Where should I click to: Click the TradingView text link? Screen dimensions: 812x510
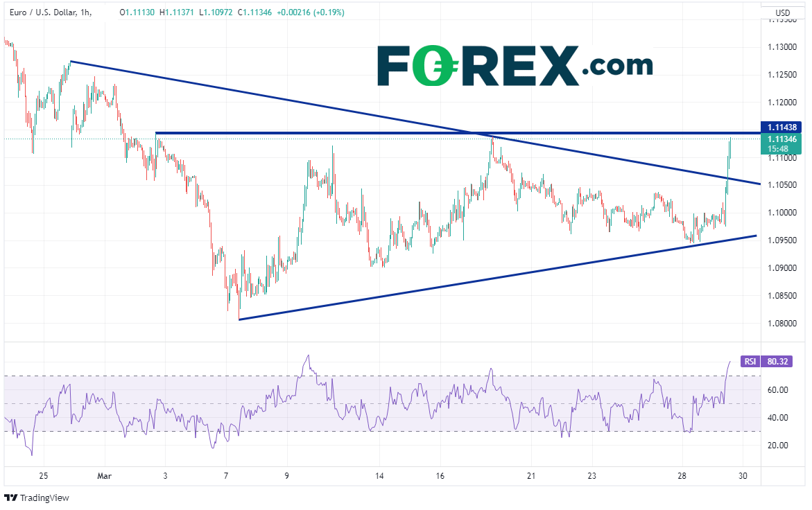click(44, 498)
